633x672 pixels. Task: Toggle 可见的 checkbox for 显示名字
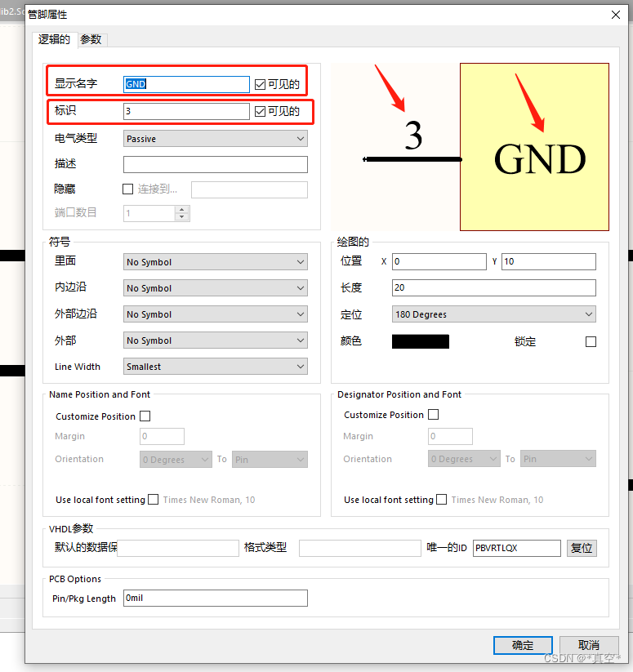pos(260,84)
